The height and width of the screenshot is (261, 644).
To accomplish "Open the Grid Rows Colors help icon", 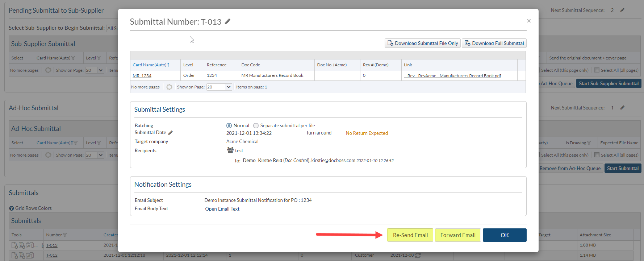I will 12,208.
